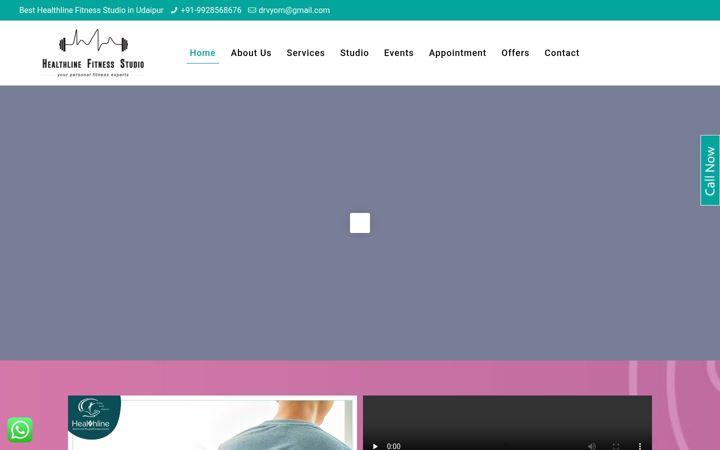Click the Call Now side button

[x=710, y=170]
